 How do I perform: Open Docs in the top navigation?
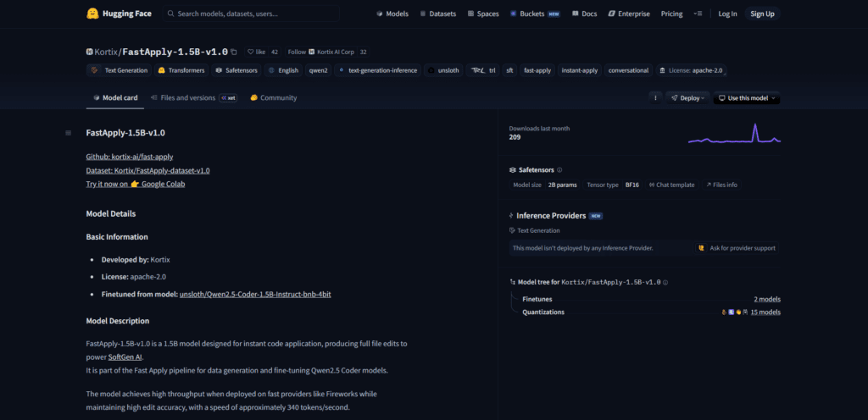pyautogui.click(x=585, y=14)
